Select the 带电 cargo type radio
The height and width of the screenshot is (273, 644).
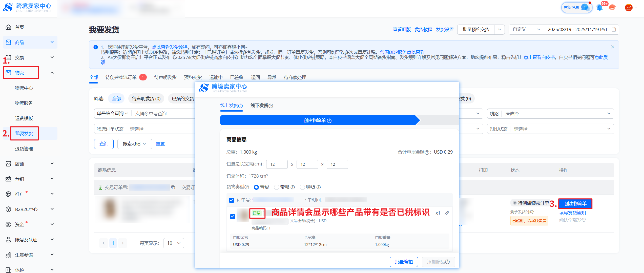click(x=277, y=187)
